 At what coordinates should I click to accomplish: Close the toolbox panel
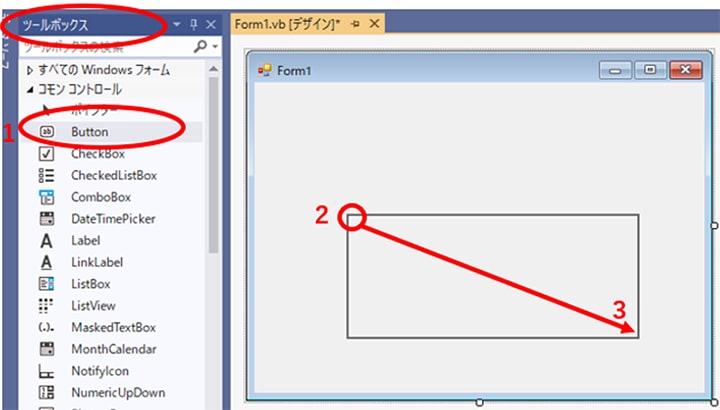coord(210,25)
